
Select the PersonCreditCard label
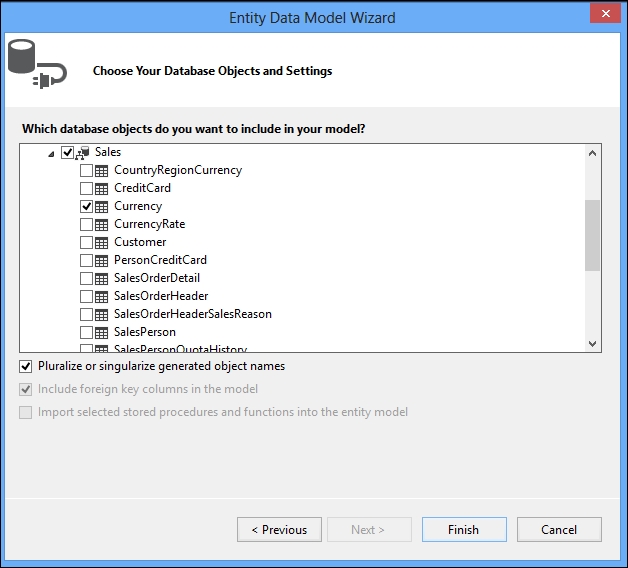tap(160, 260)
